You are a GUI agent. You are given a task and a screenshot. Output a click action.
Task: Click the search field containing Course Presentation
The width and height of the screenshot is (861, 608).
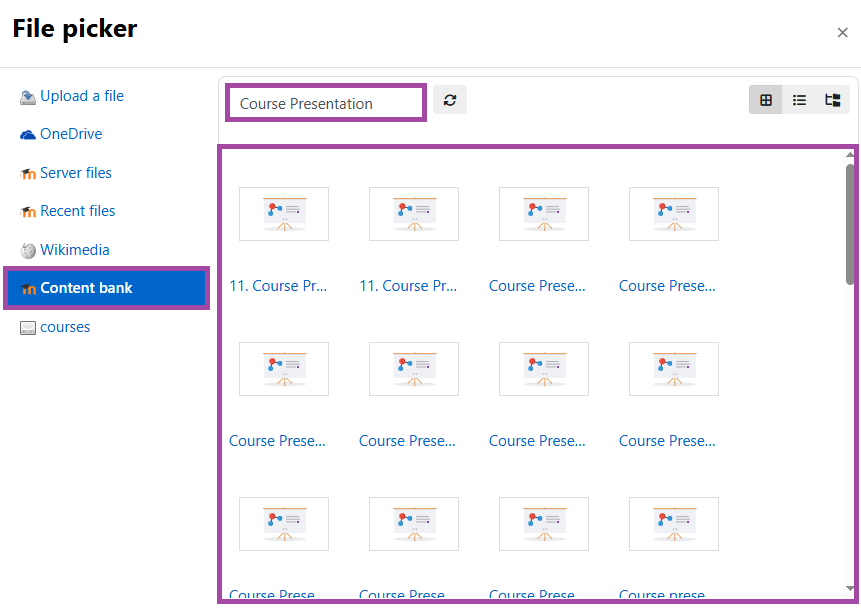tap(326, 103)
